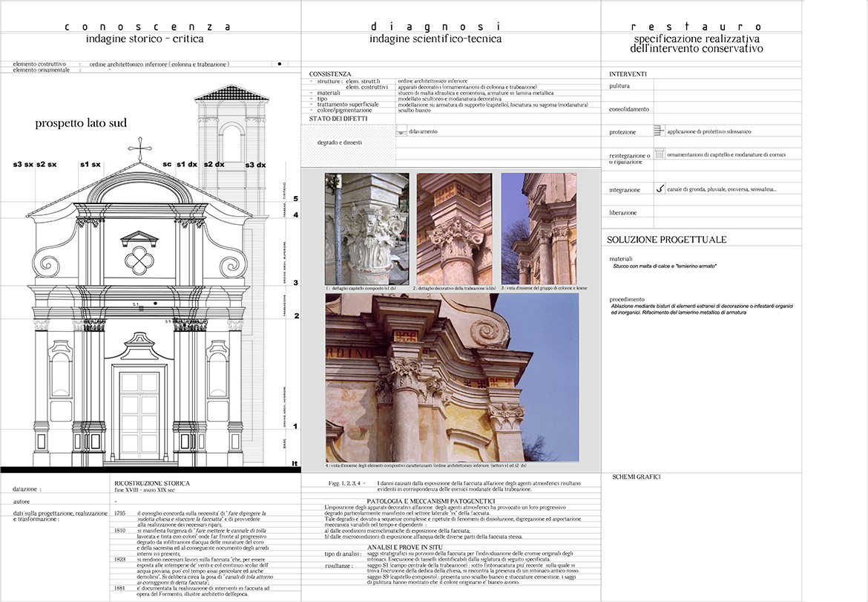Image resolution: width=868 pixels, height=602 pixels.
Task: Click the dilavamento legend symbol
Action: [401, 131]
